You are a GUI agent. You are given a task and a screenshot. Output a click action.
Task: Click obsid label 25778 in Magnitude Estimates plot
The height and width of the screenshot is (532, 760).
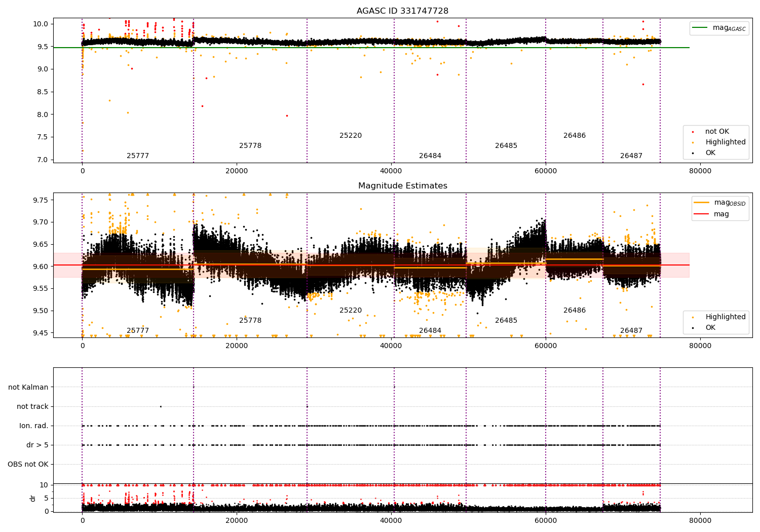(250, 321)
